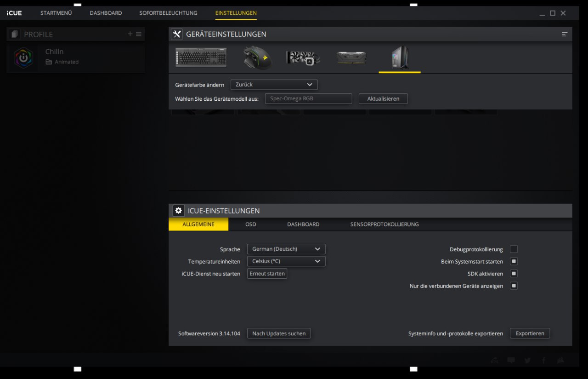Open the profile list options menu
The height and width of the screenshot is (379, 588).
[139, 34]
